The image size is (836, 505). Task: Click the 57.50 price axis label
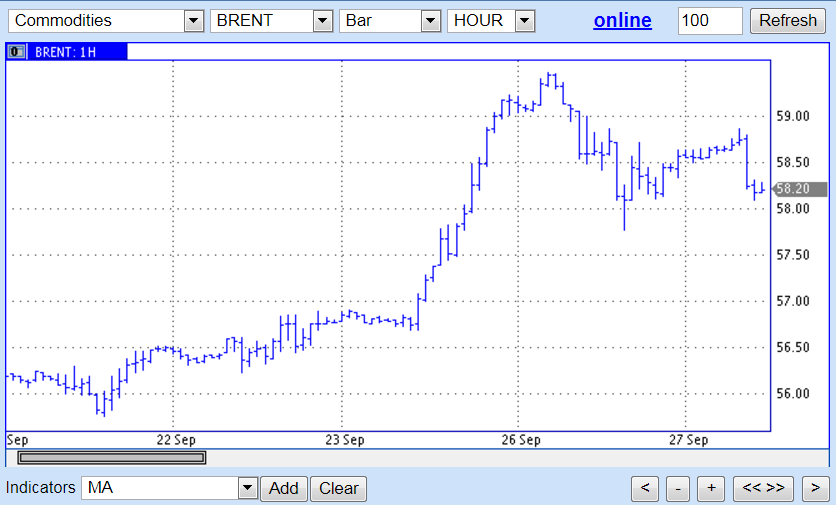pyautogui.click(x=792, y=255)
